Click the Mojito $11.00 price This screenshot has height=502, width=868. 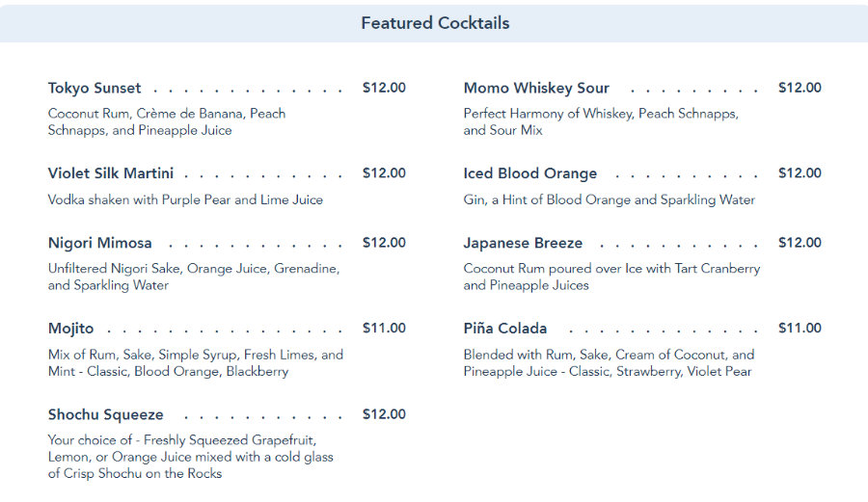[384, 329]
